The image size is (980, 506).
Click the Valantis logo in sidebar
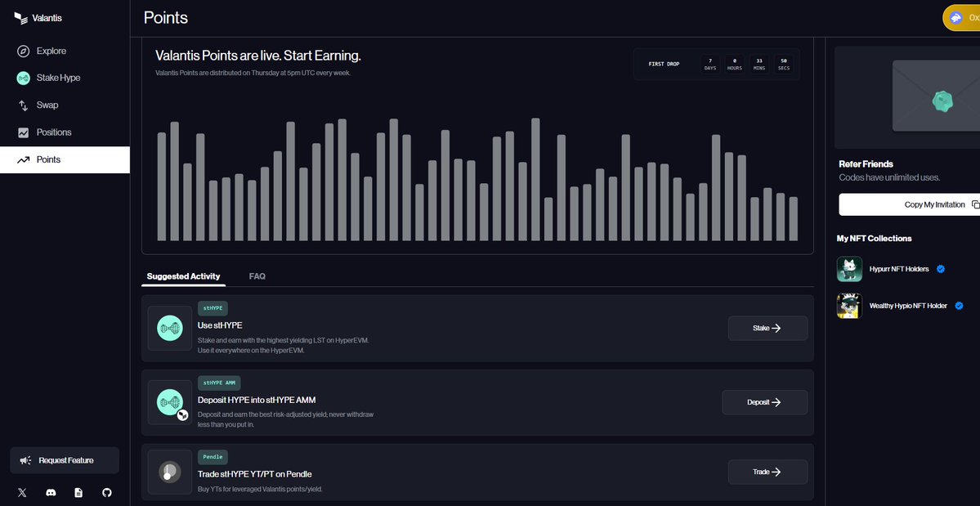tap(38, 18)
